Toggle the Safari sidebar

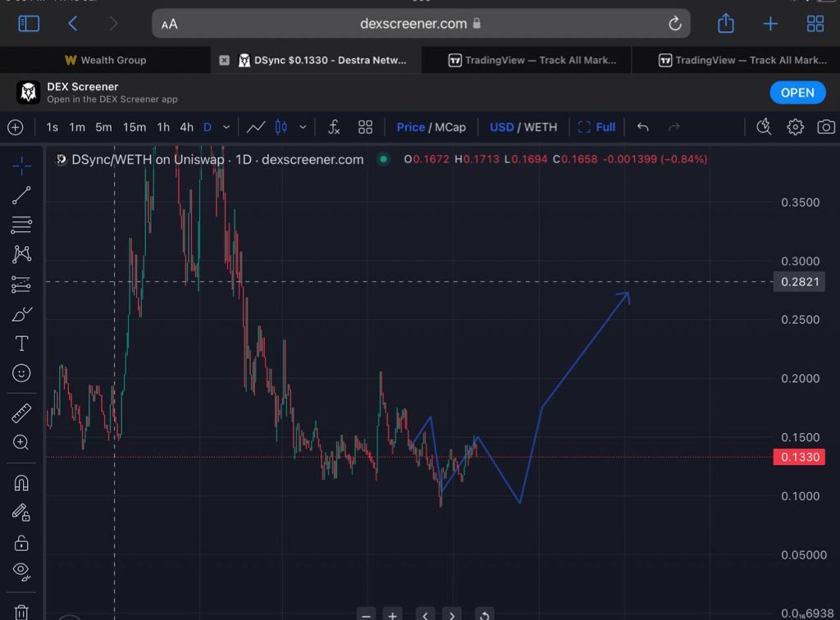[29, 24]
